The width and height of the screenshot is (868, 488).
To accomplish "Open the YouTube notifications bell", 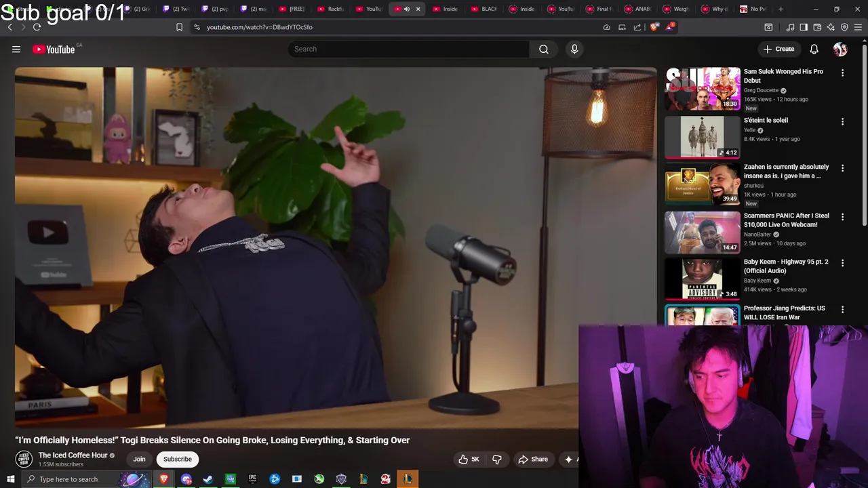I will [x=814, y=49].
